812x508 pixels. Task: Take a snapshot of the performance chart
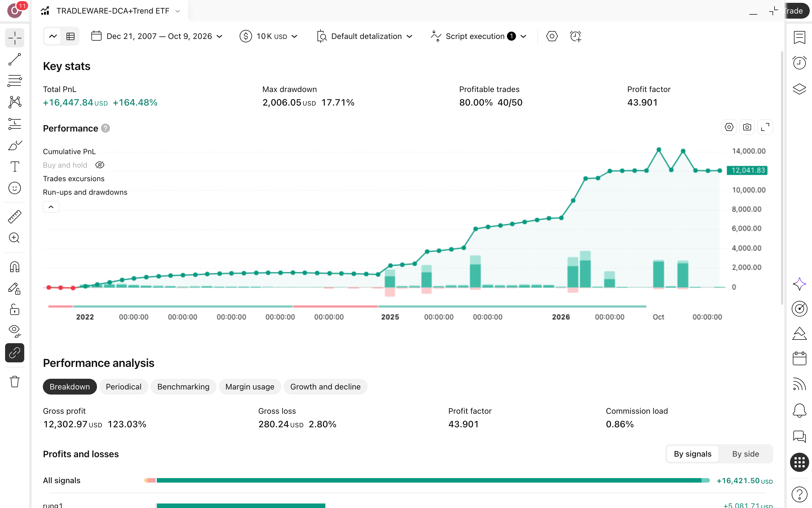click(x=747, y=127)
